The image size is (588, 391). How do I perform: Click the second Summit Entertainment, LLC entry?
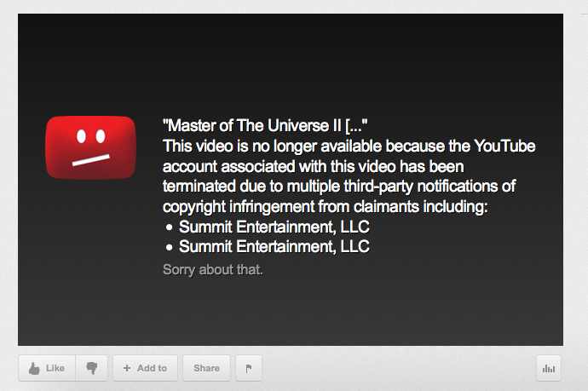tap(274, 247)
